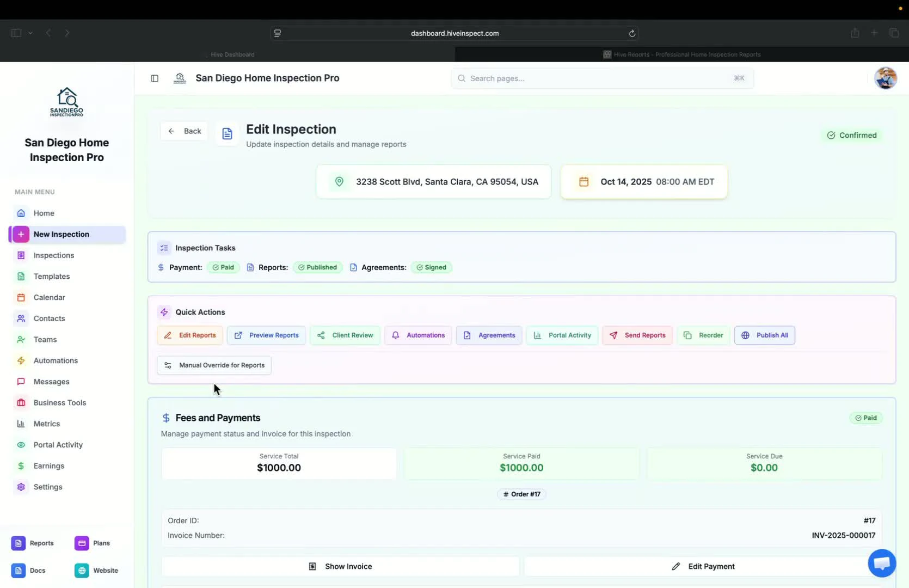Screen dimensions: 909x588
Task: Switch to Hive Dashboard browser tab
Action: tap(228, 54)
